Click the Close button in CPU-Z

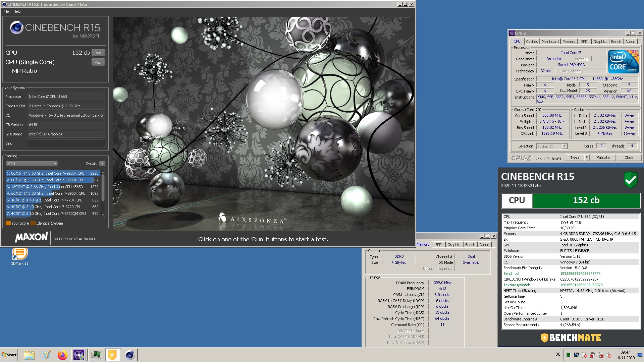tap(629, 158)
